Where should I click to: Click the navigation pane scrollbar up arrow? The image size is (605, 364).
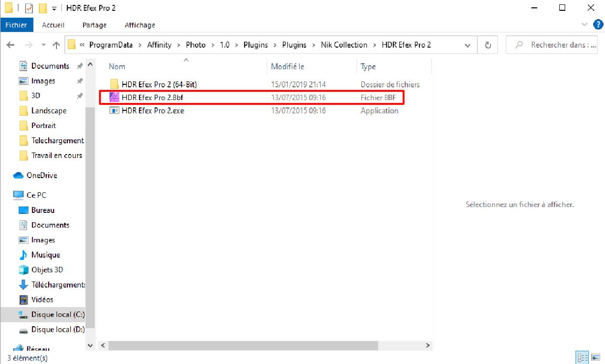[x=90, y=64]
